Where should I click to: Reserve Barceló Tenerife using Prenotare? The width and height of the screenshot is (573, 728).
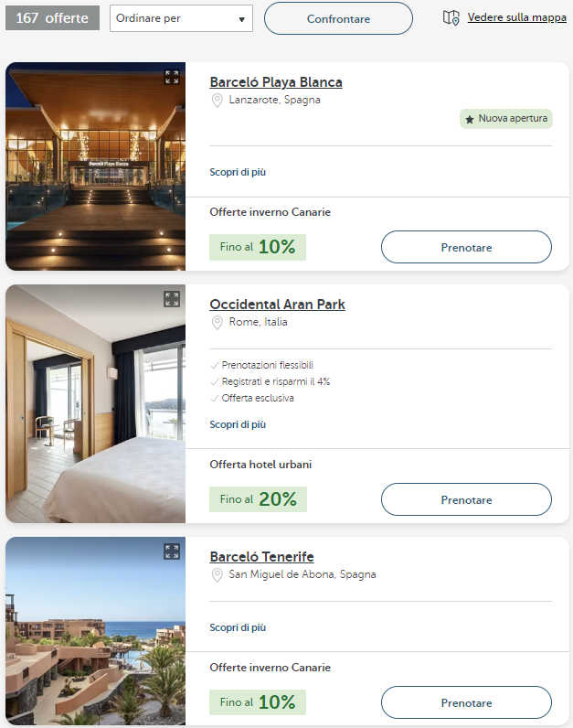(466, 703)
